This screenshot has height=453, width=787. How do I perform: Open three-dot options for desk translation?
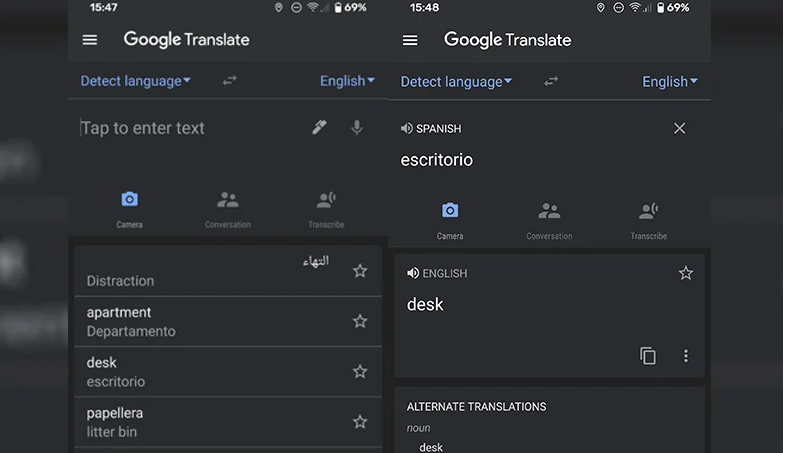click(x=686, y=356)
